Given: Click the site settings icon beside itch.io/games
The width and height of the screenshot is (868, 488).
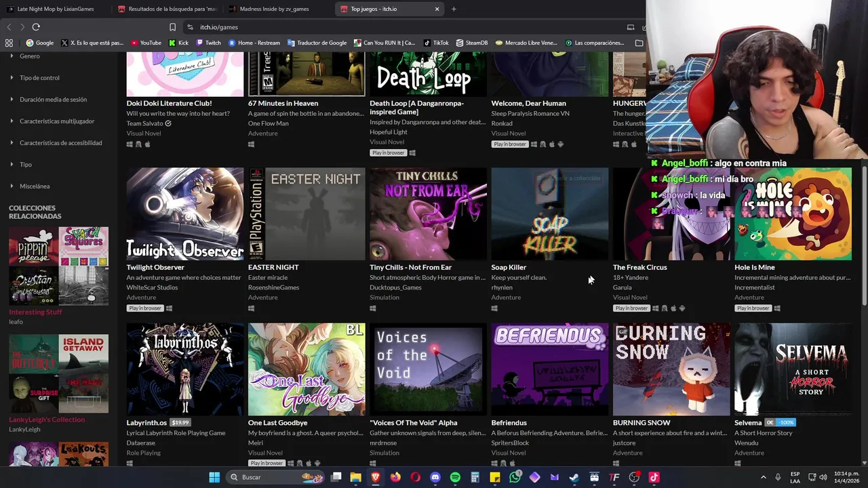Looking at the screenshot, I should (190, 27).
